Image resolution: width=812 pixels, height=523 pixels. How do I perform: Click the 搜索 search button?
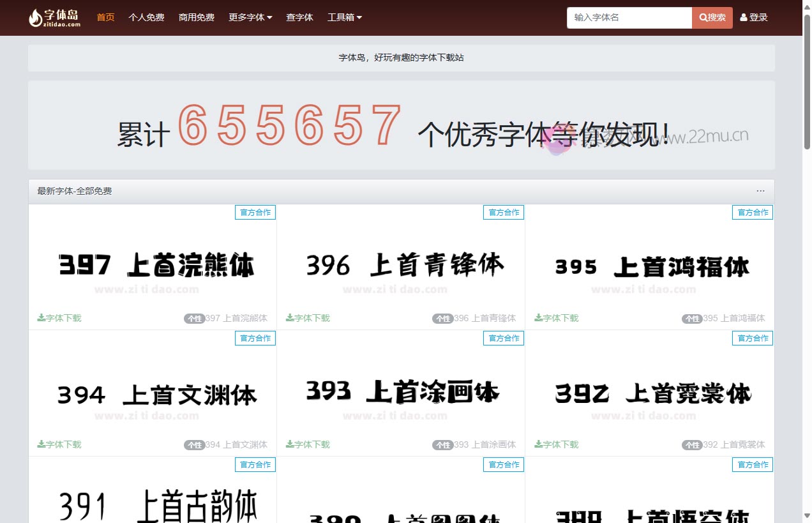[712, 17]
